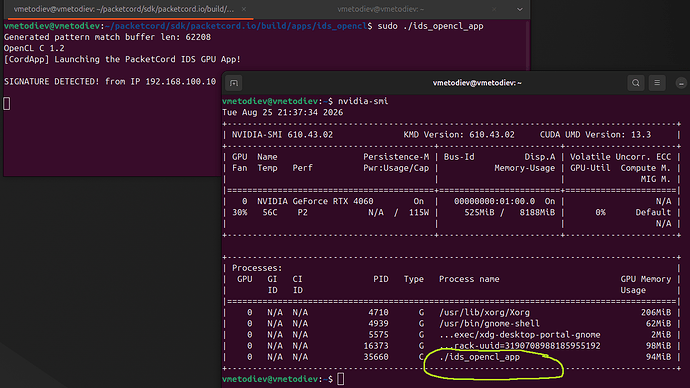Click the nvidia-smi command text
Viewport: 690px width, 388px height.
coord(363,101)
